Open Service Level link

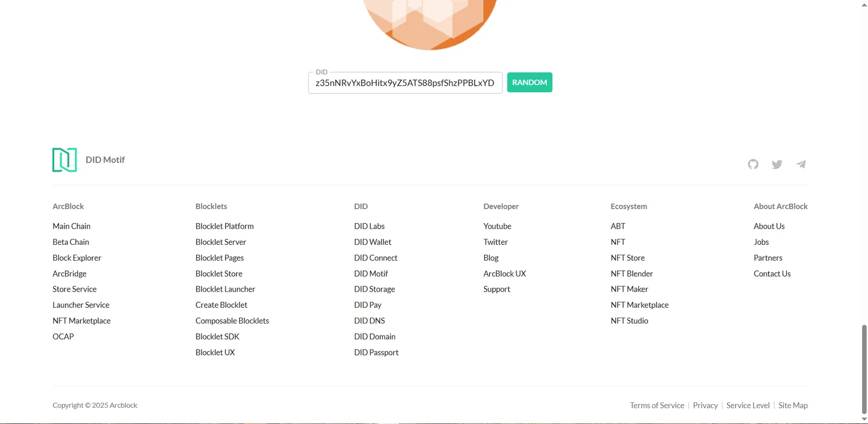748,406
